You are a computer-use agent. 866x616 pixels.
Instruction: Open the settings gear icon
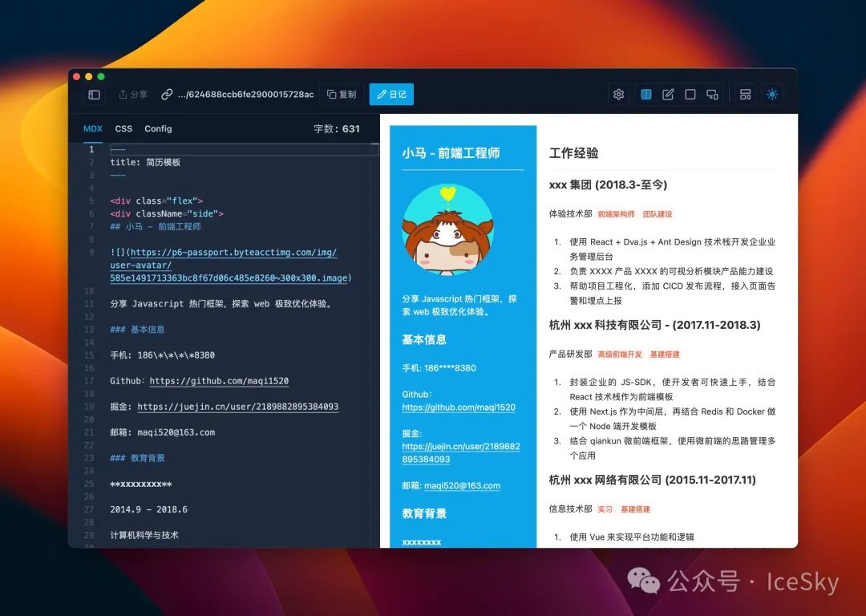618,95
